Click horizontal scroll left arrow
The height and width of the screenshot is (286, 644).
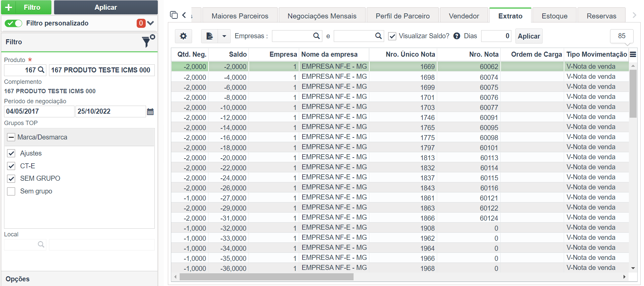click(175, 277)
